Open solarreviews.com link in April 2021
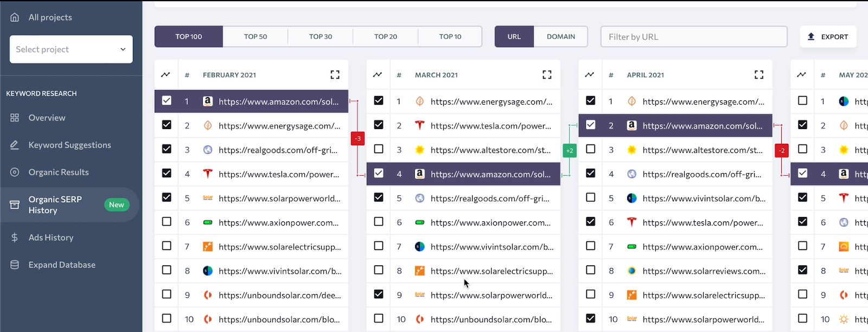This screenshot has width=868, height=332. pos(704,271)
